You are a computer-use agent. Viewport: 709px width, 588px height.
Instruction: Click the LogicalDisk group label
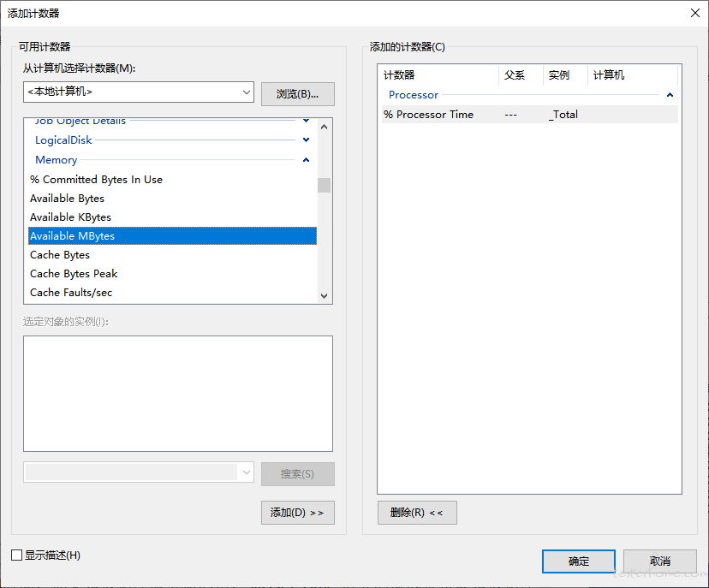63,140
